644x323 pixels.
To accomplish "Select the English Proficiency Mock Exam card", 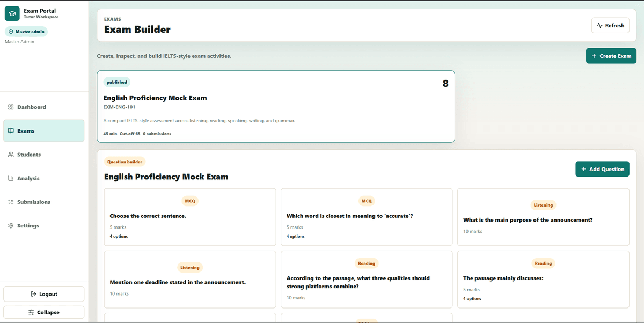I will click(276, 106).
